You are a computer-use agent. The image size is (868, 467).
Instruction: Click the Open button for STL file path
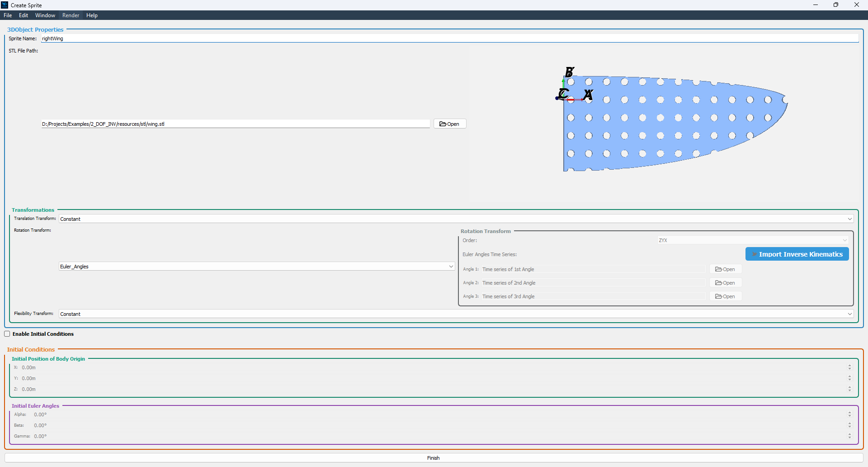(x=449, y=124)
